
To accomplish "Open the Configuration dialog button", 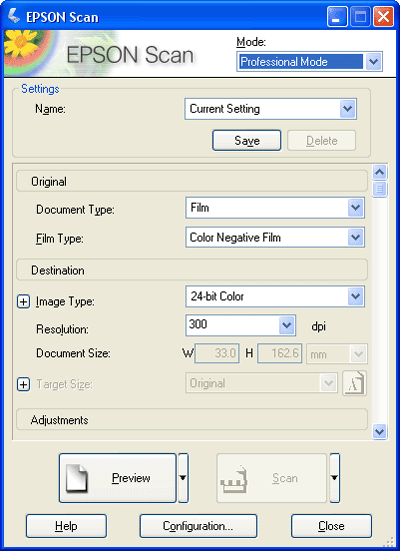I will point(198,526).
